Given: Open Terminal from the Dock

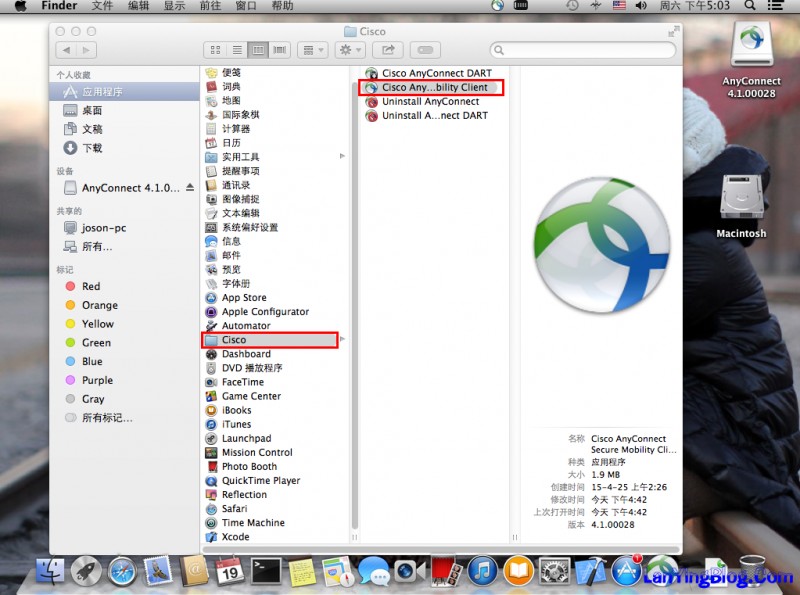Looking at the screenshot, I should pos(266,570).
